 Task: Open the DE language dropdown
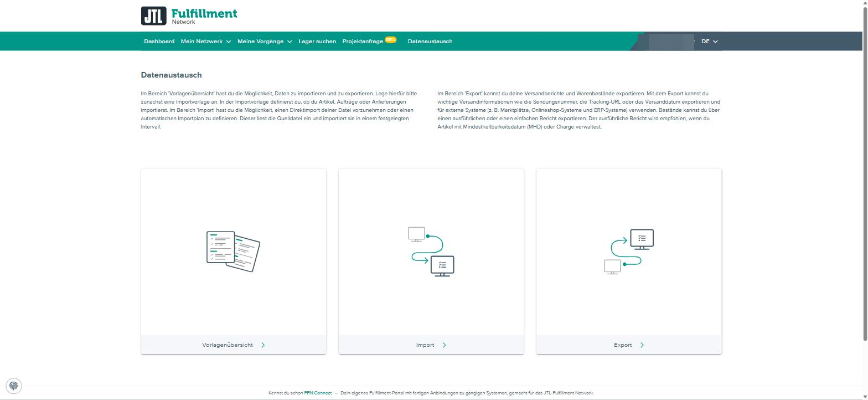709,42
